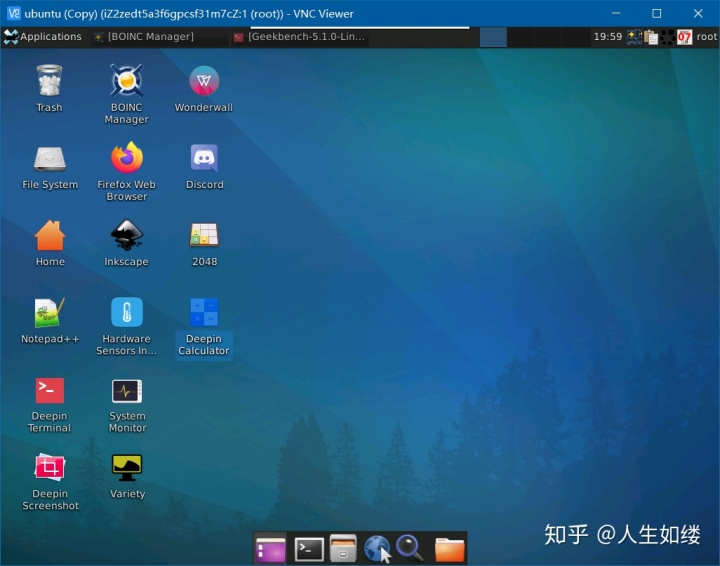Open the calendar tray icon showing 07
The height and width of the screenshot is (566, 720).
(684, 37)
